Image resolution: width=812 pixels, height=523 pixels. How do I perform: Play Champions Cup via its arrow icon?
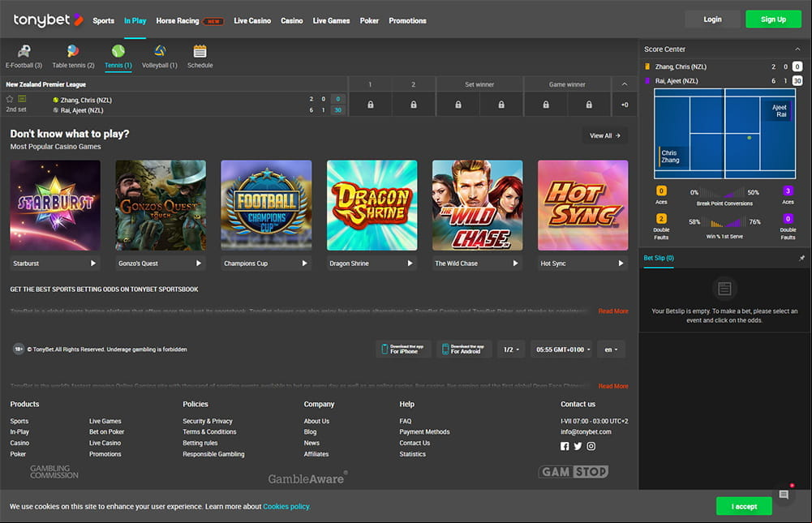(304, 263)
